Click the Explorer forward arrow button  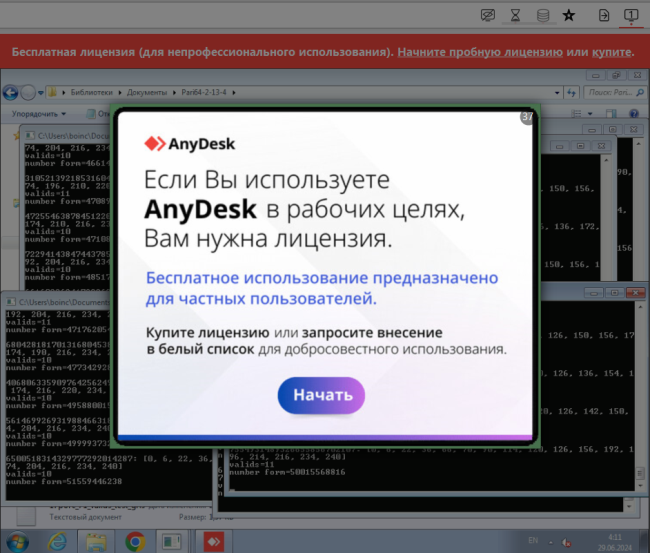click(28, 92)
